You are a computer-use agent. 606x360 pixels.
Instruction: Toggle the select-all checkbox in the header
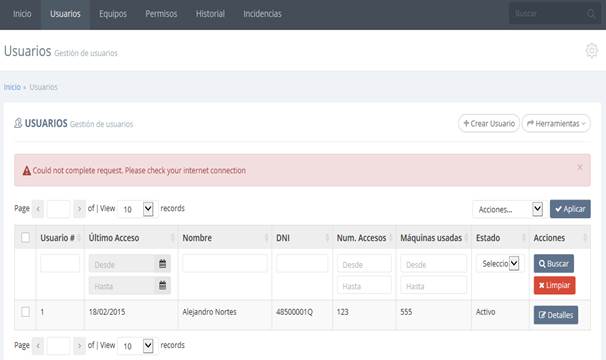pyautogui.click(x=26, y=237)
